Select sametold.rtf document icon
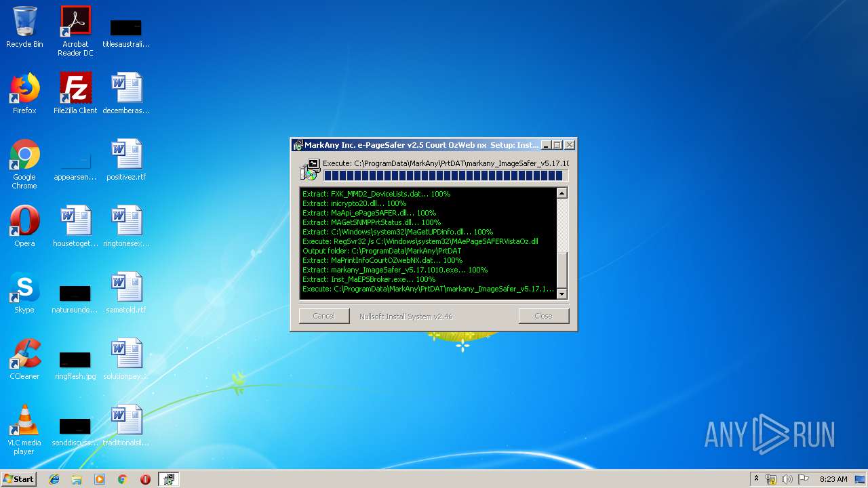The width and height of the screenshot is (868, 488). (126, 293)
